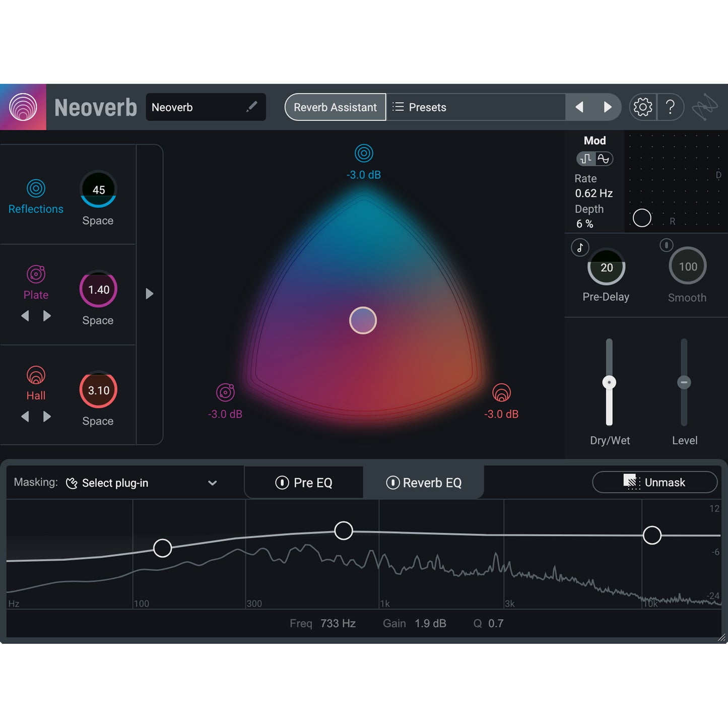The width and height of the screenshot is (728, 728).
Task: Click Plate -3.0 dB level value
Action: [x=225, y=414]
